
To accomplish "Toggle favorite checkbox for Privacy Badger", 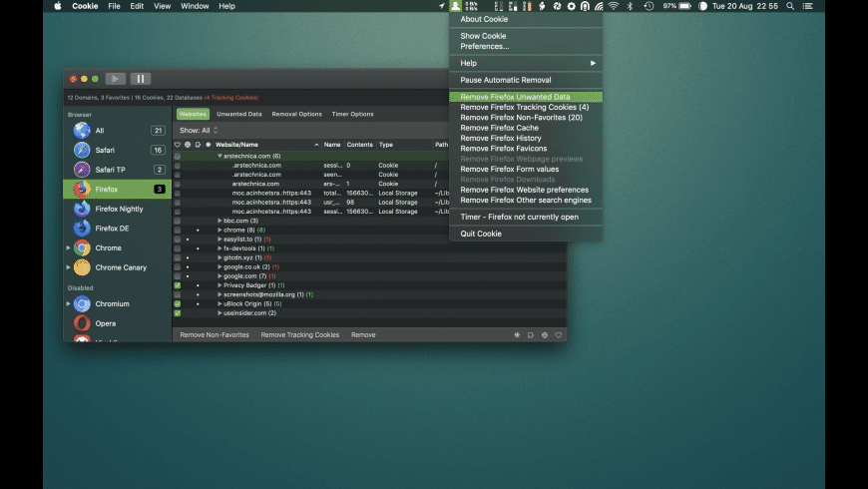I will point(178,285).
